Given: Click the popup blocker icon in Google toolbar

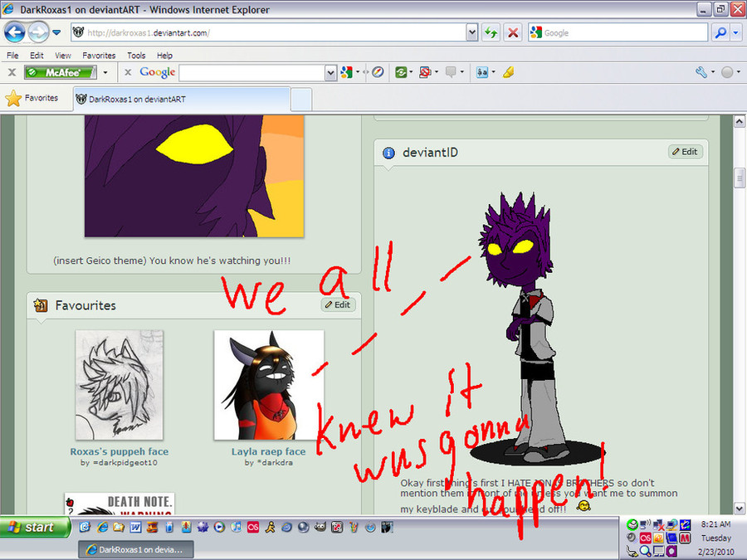Looking at the screenshot, I should point(425,72).
